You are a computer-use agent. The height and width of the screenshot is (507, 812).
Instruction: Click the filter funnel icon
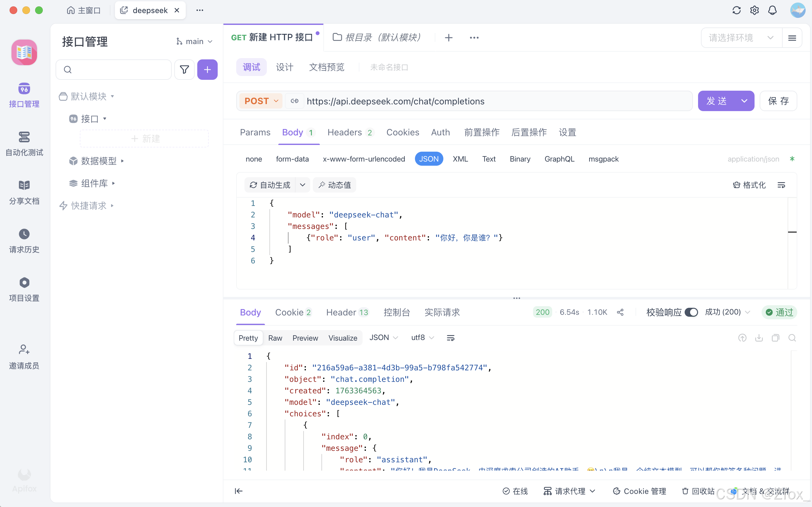[184, 69]
